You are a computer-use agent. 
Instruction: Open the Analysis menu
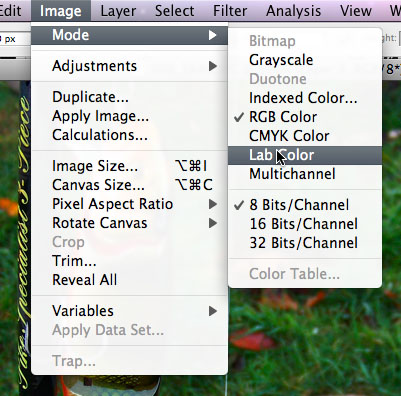click(293, 11)
